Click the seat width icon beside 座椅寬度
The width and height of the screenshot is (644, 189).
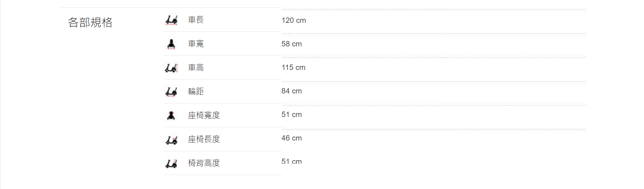[171, 116]
